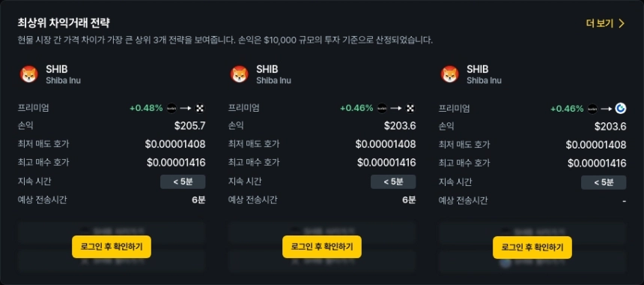Click the Shiba Inu logo in the first card
The height and width of the screenshot is (285, 644).
pyautogui.click(x=29, y=74)
